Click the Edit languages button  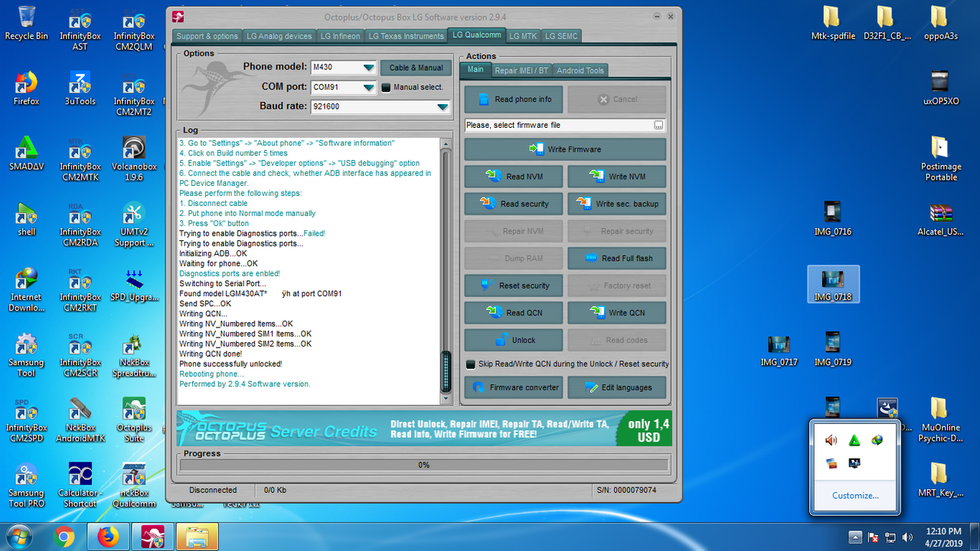pos(616,387)
